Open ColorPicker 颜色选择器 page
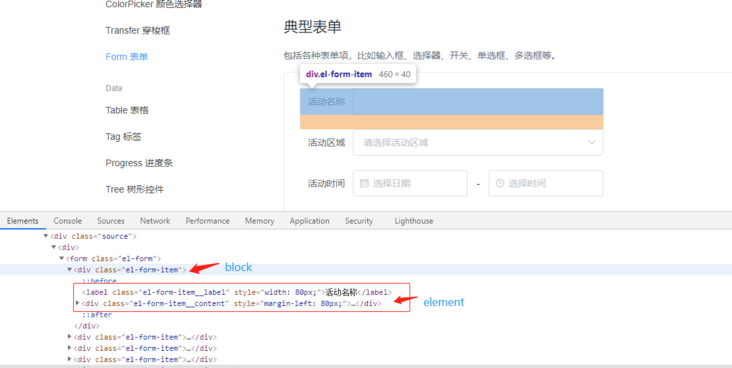 click(154, 5)
